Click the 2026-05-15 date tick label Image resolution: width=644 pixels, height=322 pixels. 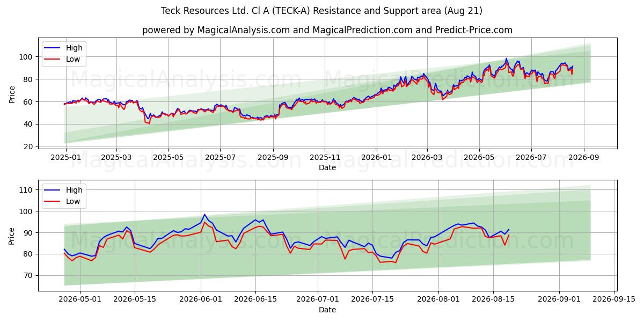pyautogui.click(x=134, y=299)
